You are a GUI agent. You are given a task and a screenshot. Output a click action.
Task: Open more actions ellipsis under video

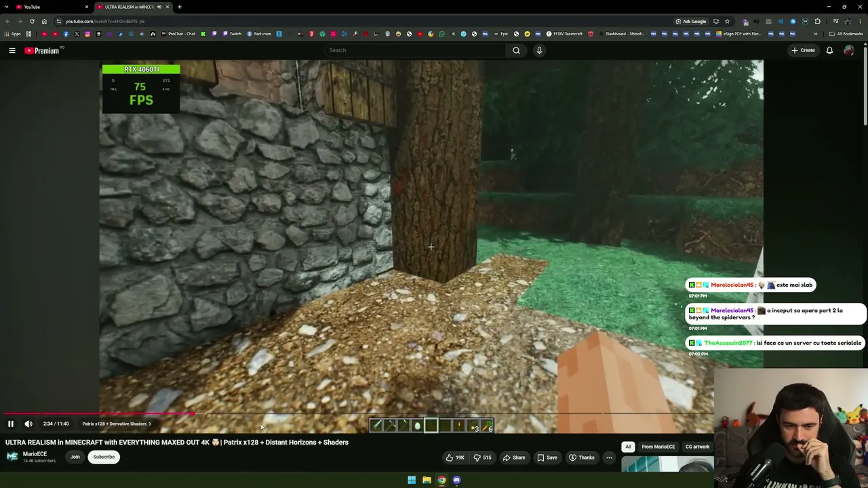pyautogui.click(x=609, y=457)
